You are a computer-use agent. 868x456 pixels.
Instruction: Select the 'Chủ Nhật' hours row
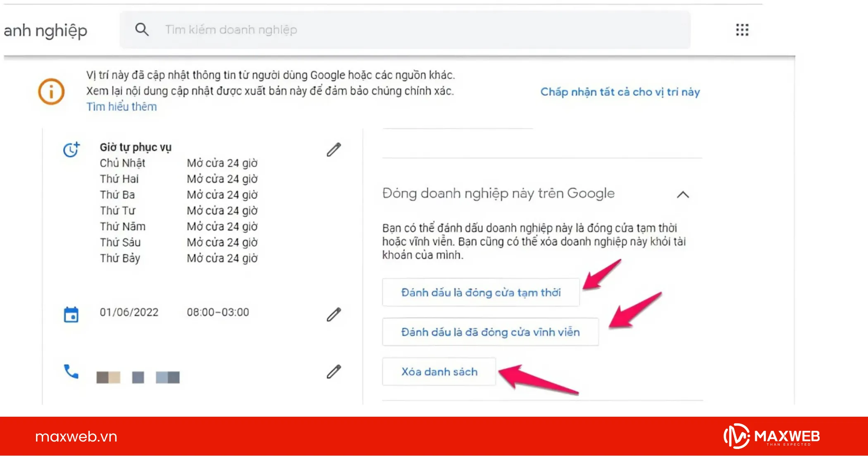point(123,163)
